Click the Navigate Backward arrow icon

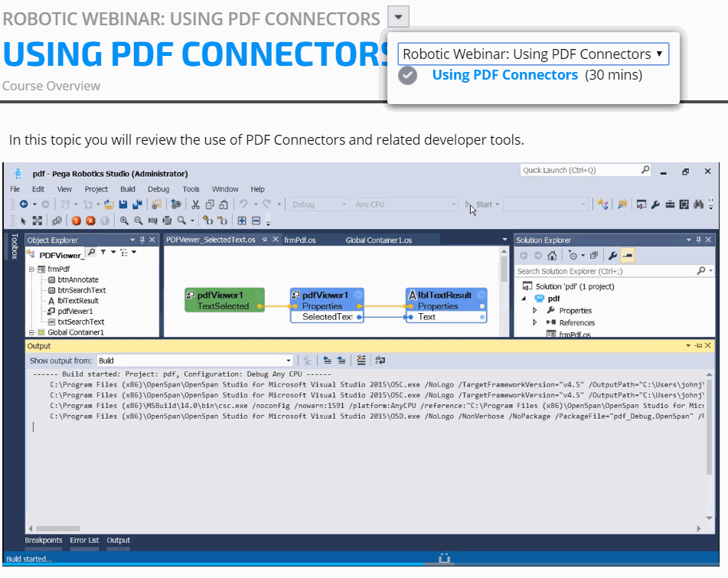pos(24,204)
